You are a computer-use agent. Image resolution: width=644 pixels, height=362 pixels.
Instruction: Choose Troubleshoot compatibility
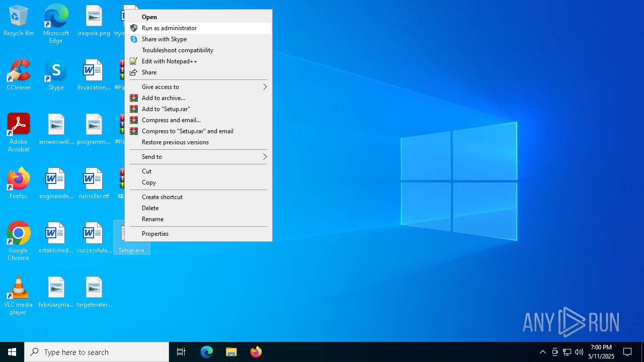198,50
